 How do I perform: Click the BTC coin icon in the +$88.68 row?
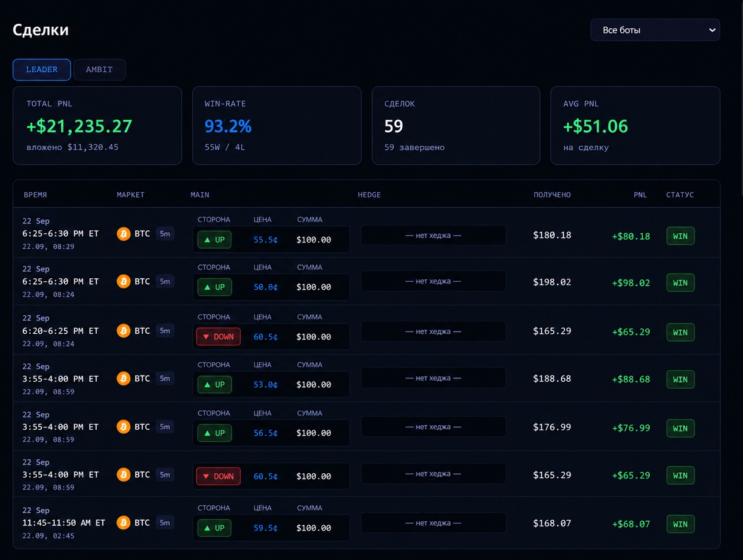123,378
